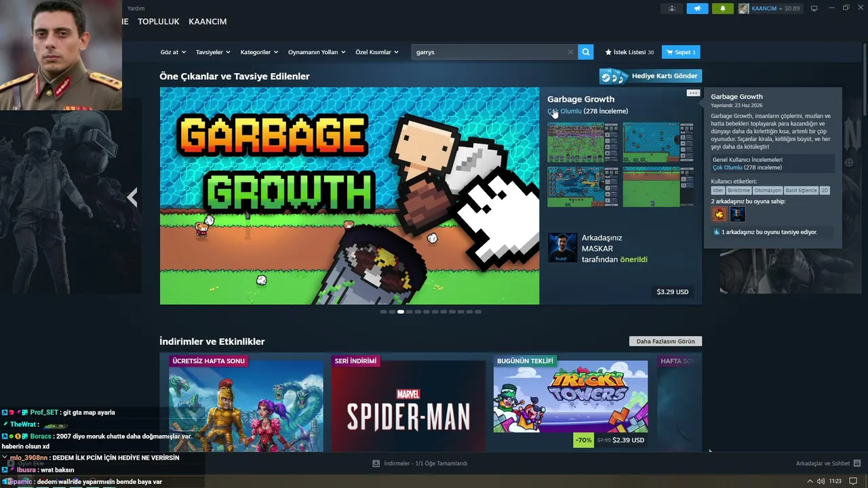Open the Garbage Growth main capsule image
The width and height of the screenshot is (868, 488).
[349, 196]
